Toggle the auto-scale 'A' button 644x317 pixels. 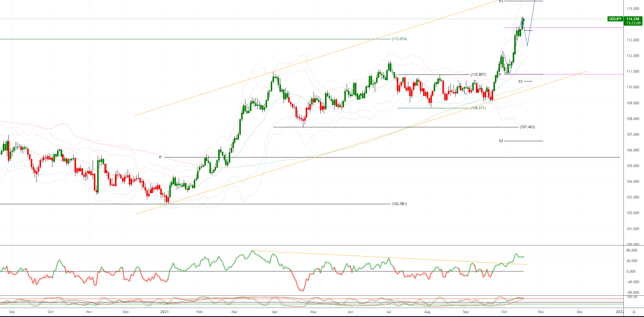(x=634, y=312)
